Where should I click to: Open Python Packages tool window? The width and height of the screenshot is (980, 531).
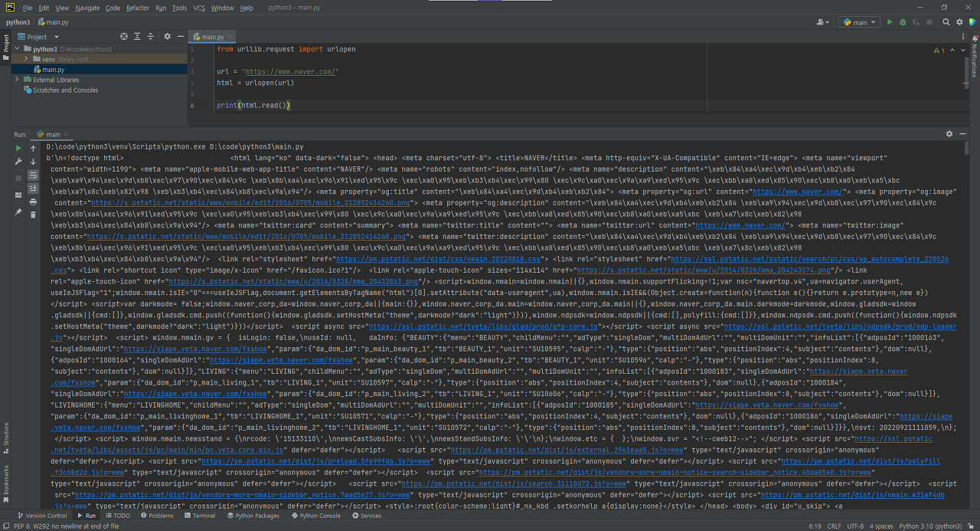pyautogui.click(x=252, y=516)
